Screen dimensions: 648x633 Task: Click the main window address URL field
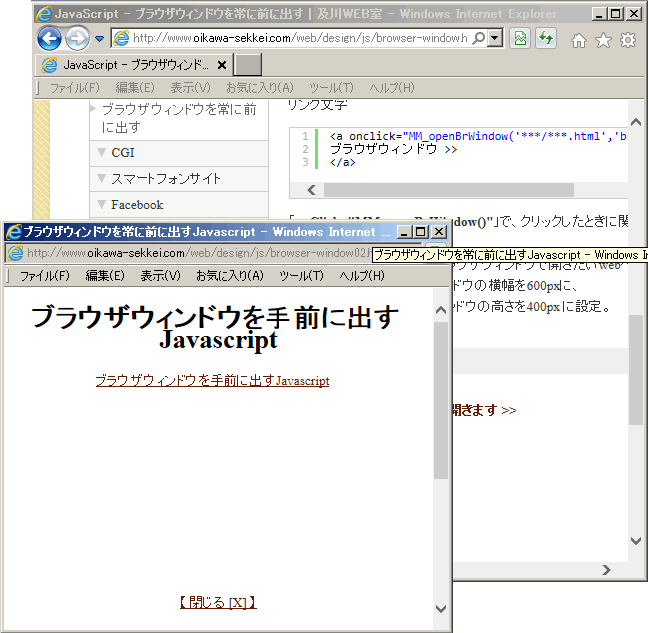[x=300, y=38]
